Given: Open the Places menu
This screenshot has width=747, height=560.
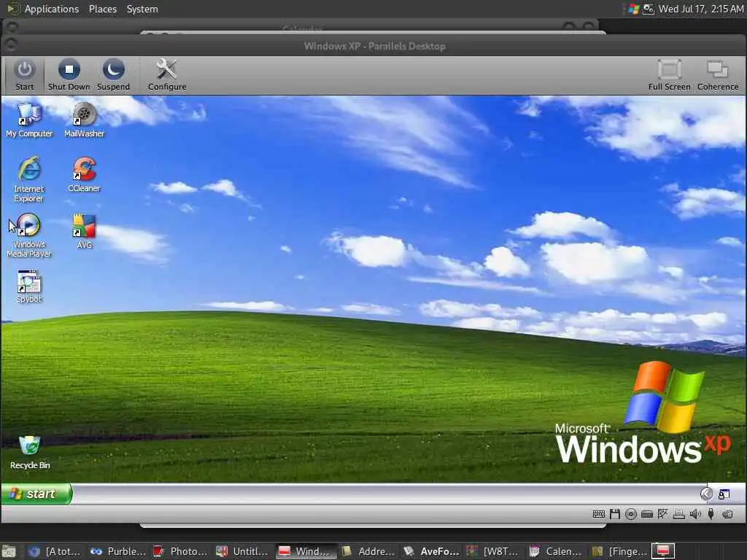Looking at the screenshot, I should (103, 9).
